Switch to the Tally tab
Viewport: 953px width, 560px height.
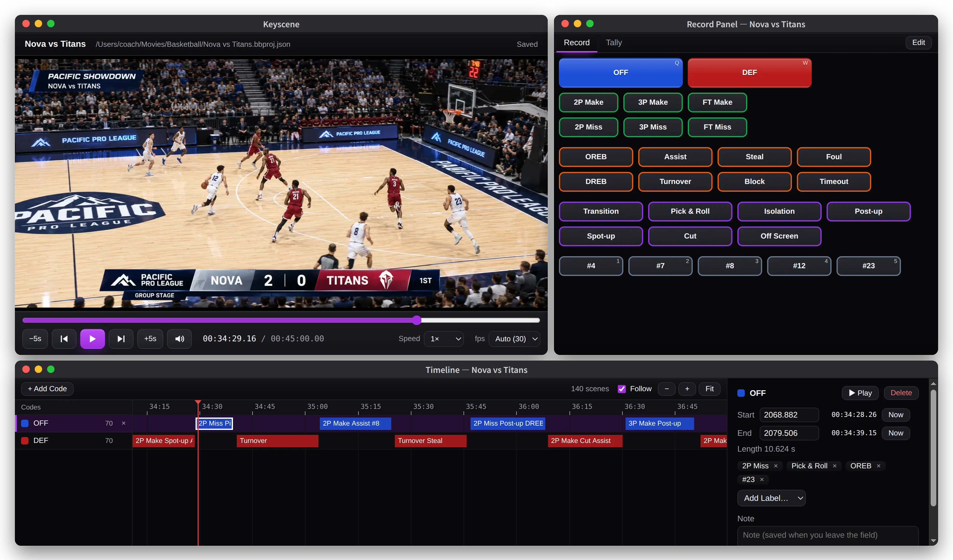pos(613,42)
